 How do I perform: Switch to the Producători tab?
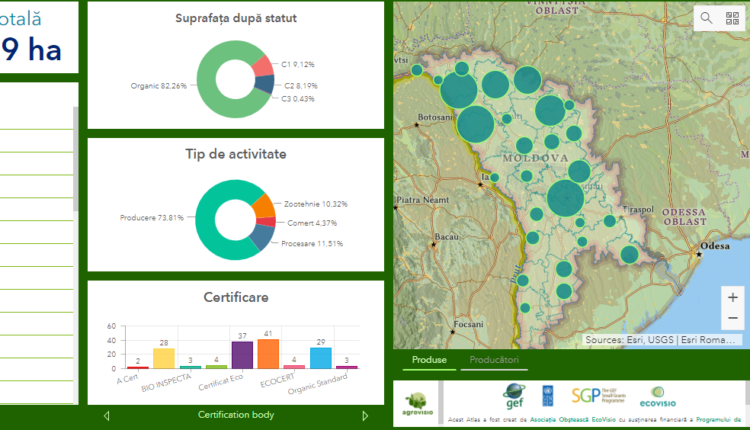pyautogui.click(x=494, y=360)
